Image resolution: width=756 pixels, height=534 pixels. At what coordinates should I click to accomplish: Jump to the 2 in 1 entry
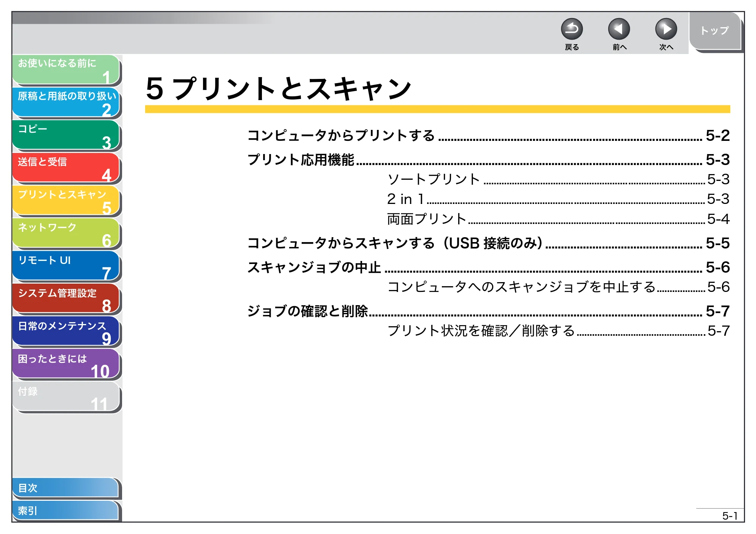tap(558, 199)
